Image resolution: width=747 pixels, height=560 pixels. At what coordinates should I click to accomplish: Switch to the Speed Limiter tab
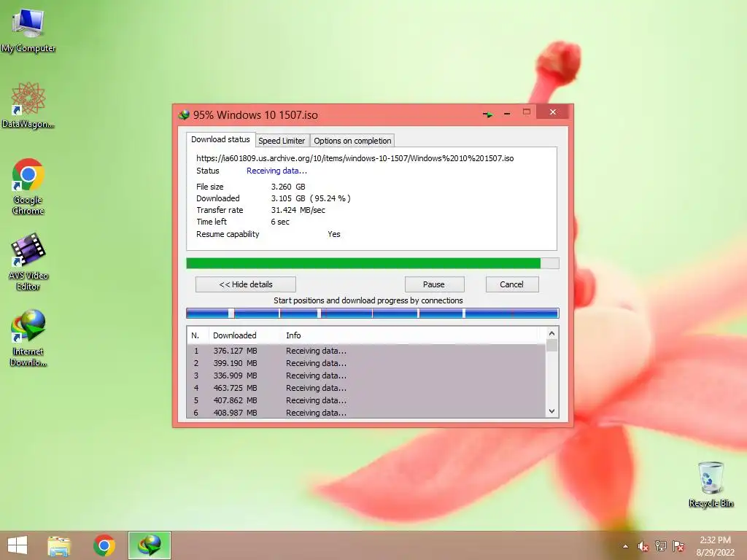click(x=282, y=141)
